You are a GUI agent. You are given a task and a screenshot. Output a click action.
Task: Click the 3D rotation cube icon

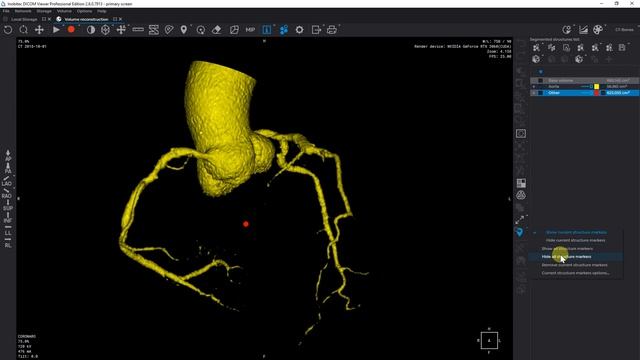[105, 30]
